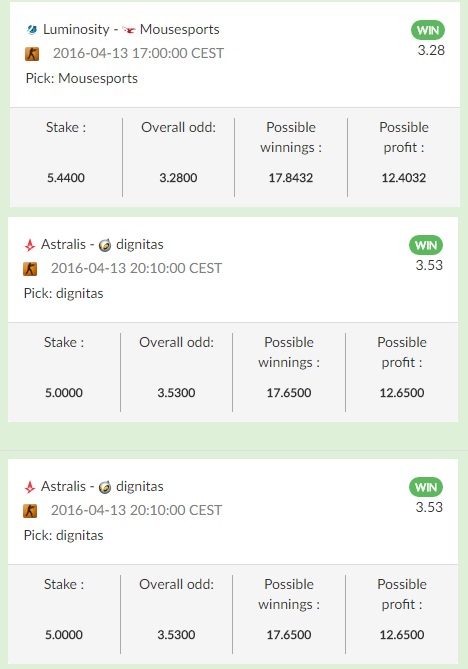Click Astralis logo in the second bet card

coord(30,245)
